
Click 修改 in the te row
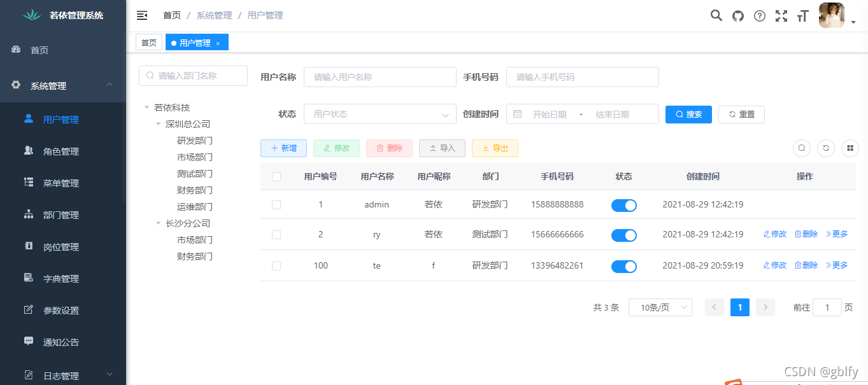coord(775,265)
